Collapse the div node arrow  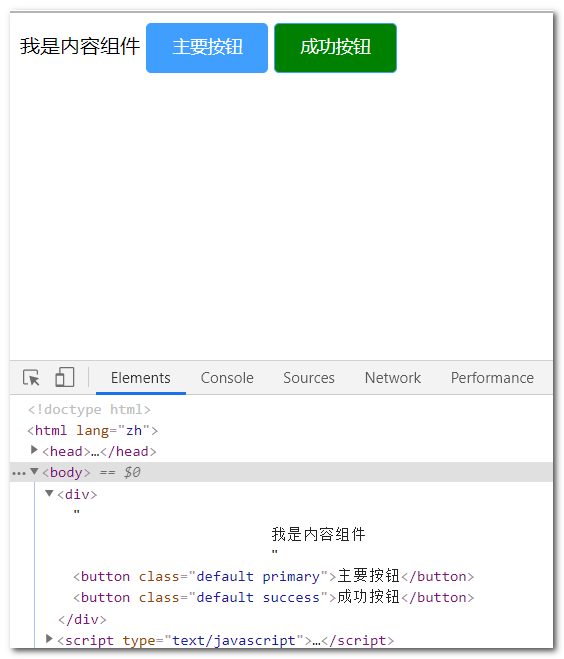point(49,493)
